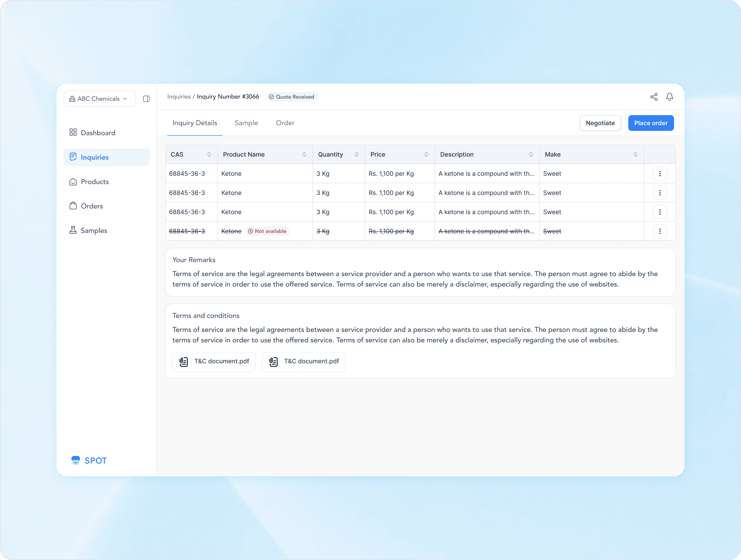Switch to the Order tab
Viewport: 741px width, 560px height.
285,123
